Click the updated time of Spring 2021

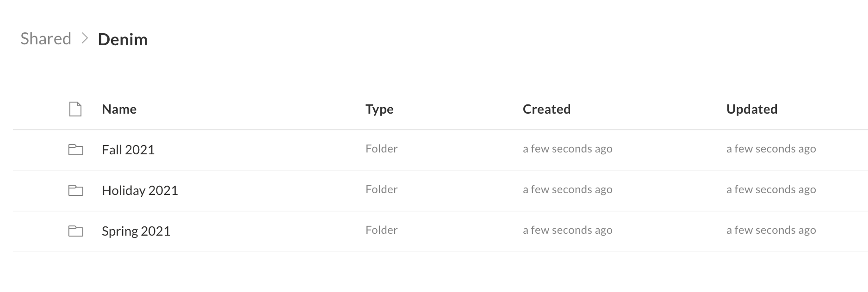(x=771, y=230)
